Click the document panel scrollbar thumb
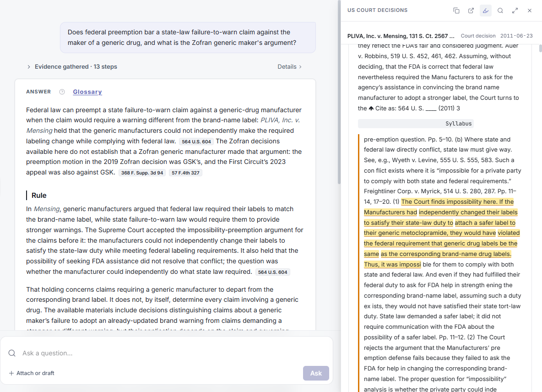 [x=540, y=48]
